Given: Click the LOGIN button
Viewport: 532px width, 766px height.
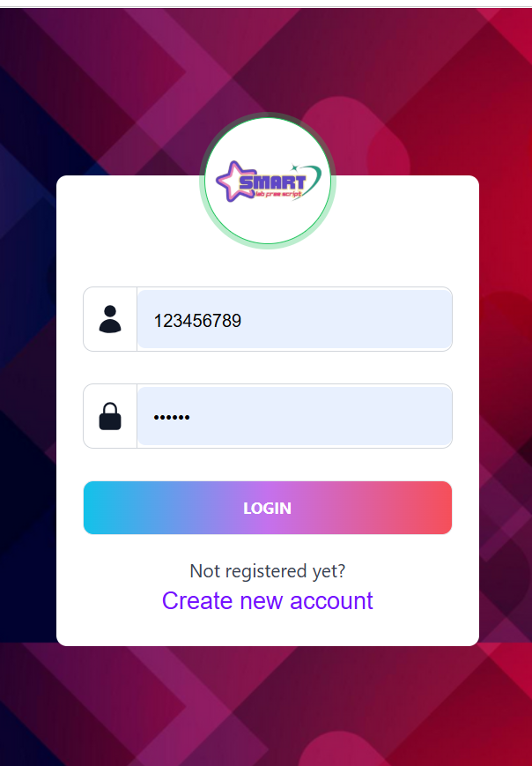Looking at the screenshot, I should pos(268,508).
